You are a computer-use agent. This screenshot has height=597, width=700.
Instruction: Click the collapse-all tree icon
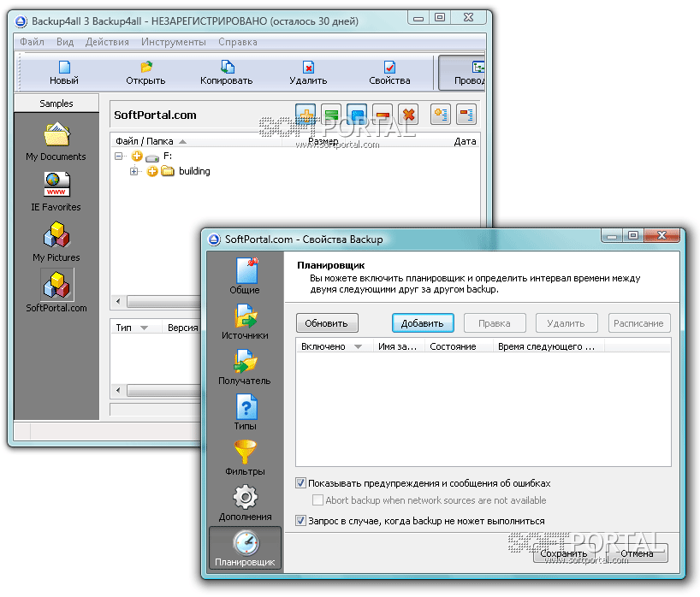[466, 115]
